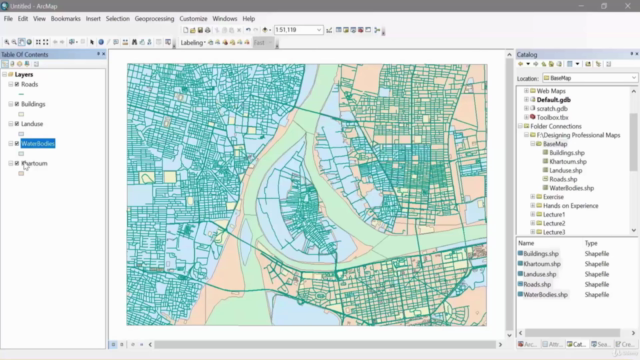640x360 pixels.
Task: Collapse the BaseMap folder
Action: point(532,144)
